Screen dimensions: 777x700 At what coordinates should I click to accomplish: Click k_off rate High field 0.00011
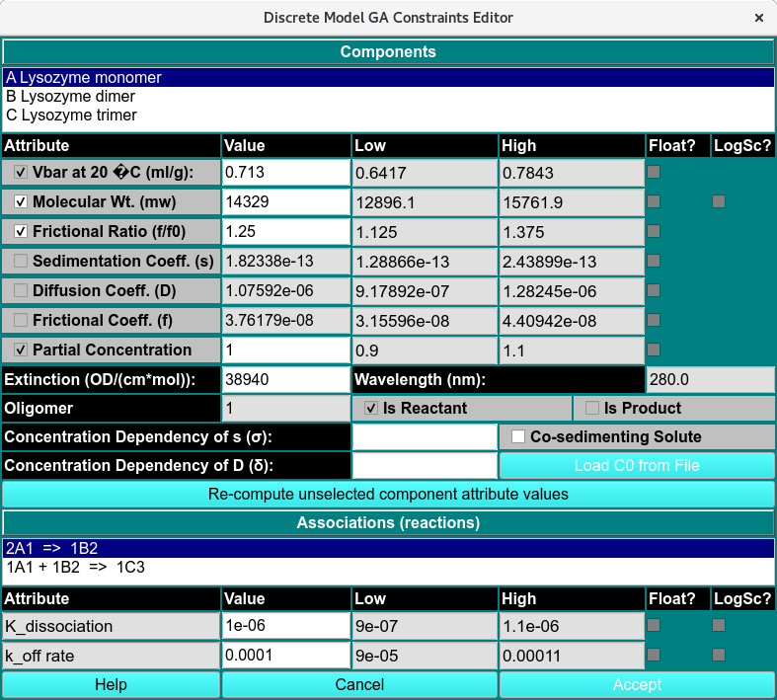click(572, 656)
